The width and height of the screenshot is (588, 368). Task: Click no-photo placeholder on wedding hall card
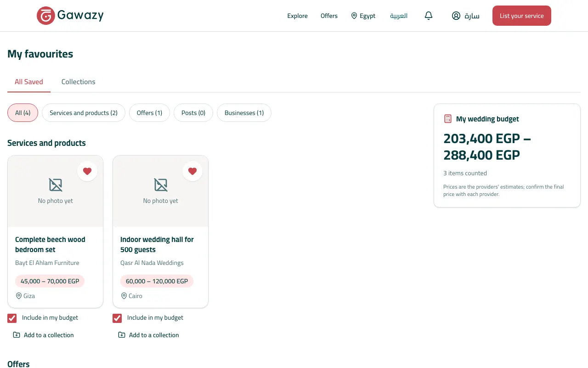click(161, 191)
